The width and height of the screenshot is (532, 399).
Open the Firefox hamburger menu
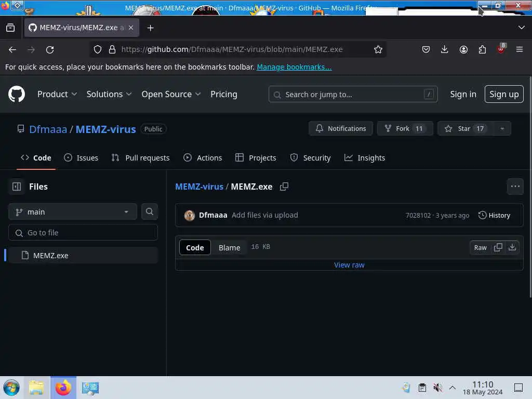520,49
